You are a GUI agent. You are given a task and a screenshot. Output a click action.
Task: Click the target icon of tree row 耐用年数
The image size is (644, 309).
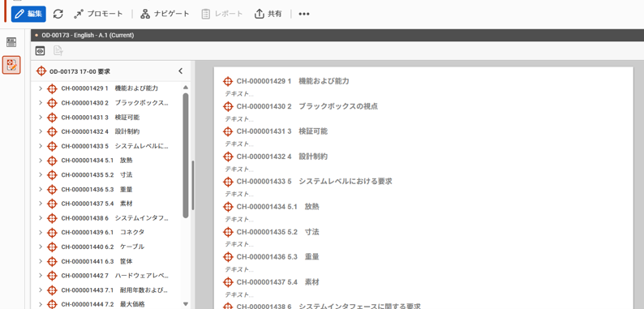pyautogui.click(x=52, y=290)
